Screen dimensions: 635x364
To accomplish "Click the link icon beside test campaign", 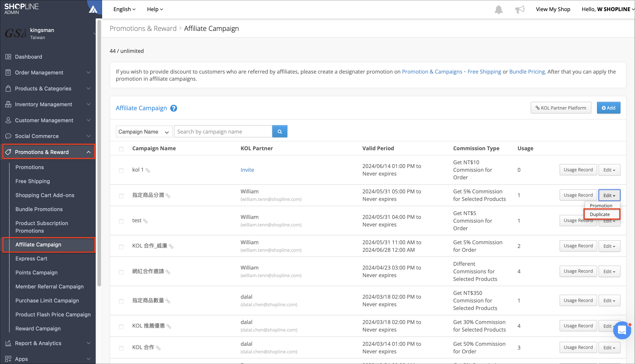I will [145, 221].
